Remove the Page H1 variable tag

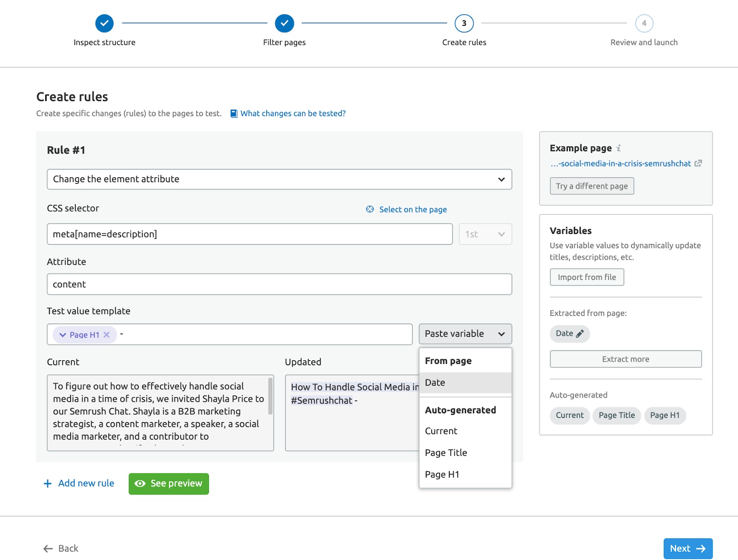click(x=107, y=335)
